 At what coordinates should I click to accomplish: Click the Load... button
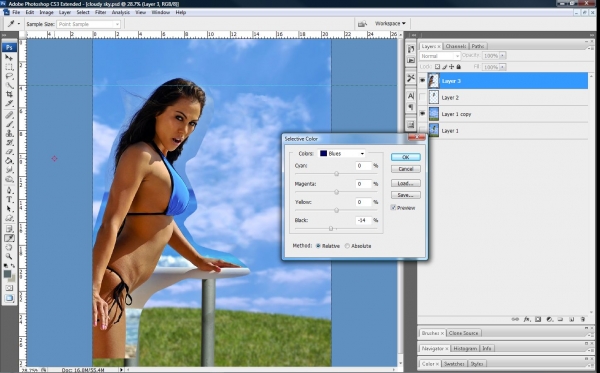pyautogui.click(x=406, y=183)
